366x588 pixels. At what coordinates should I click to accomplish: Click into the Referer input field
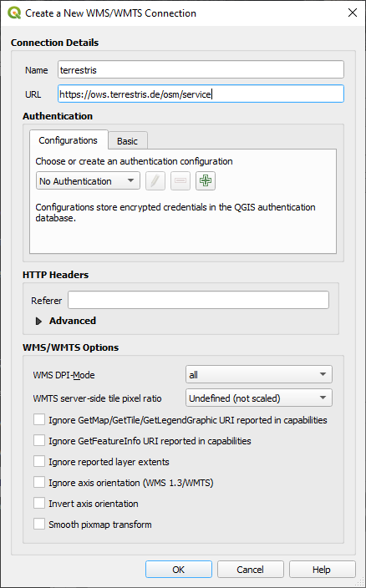198,301
